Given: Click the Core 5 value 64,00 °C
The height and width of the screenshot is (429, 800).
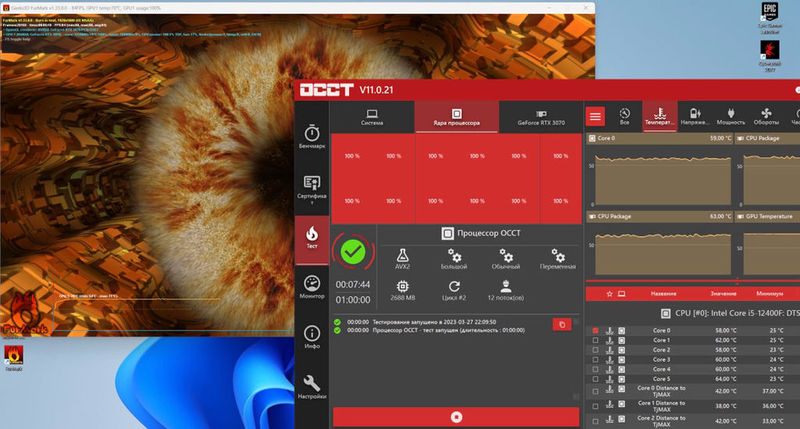Looking at the screenshot, I should (x=726, y=379).
